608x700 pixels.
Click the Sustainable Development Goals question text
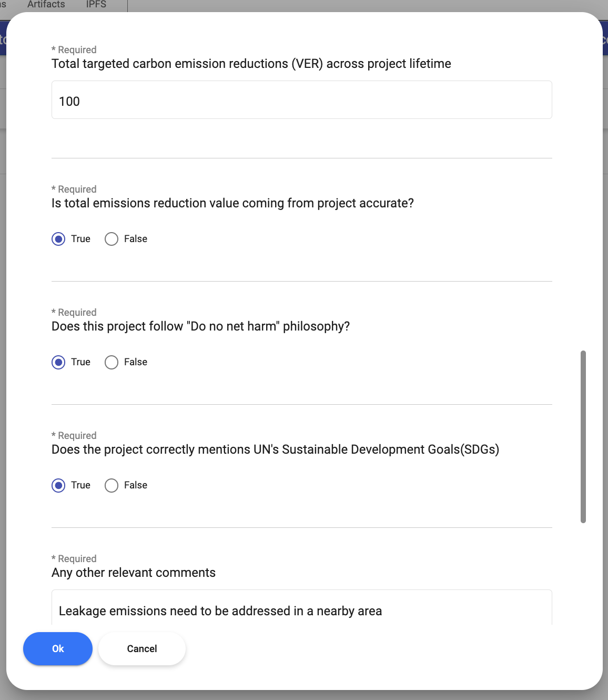(275, 449)
